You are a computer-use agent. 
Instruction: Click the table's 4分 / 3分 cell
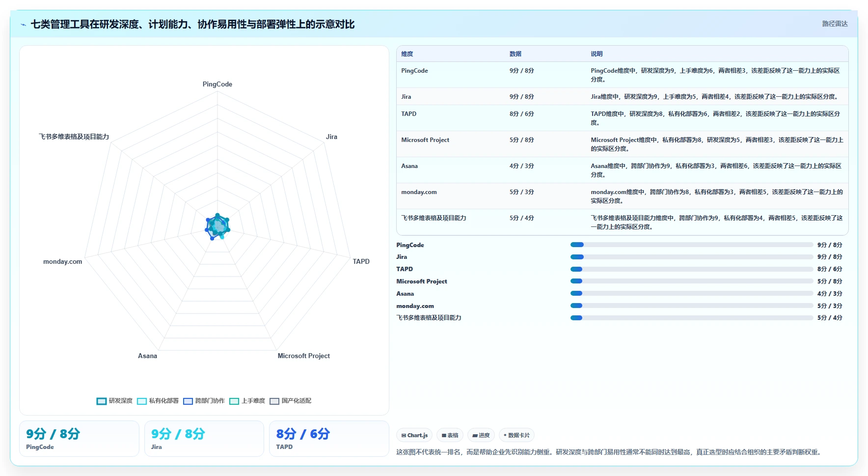521,166
